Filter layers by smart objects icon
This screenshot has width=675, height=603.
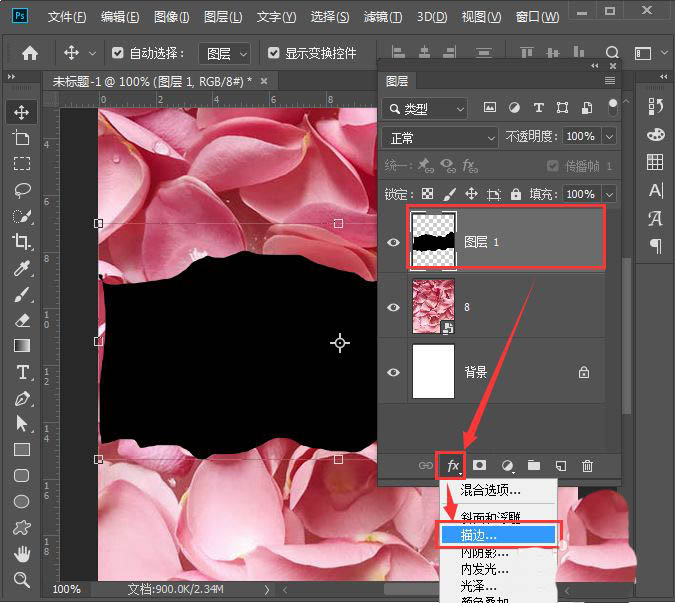[x=587, y=108]
